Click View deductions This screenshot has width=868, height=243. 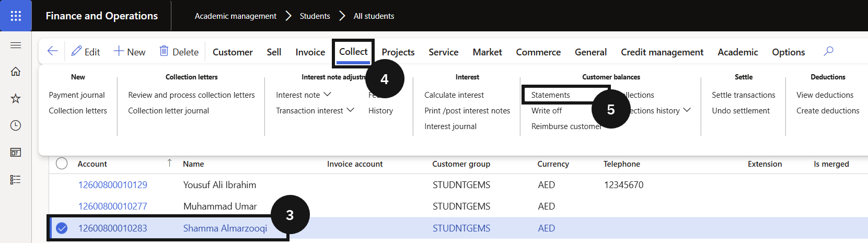[x=825, y=95]
